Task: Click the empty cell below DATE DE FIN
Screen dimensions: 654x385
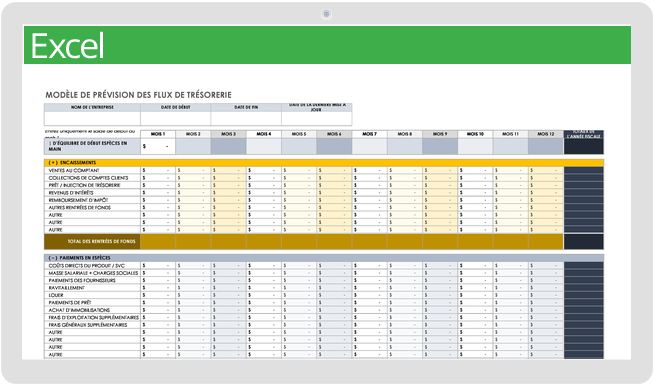Action: (246, 118)
